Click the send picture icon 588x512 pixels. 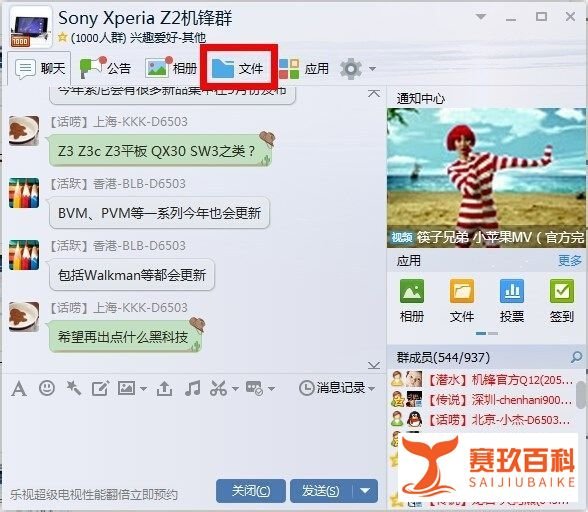tap(126, 388)
